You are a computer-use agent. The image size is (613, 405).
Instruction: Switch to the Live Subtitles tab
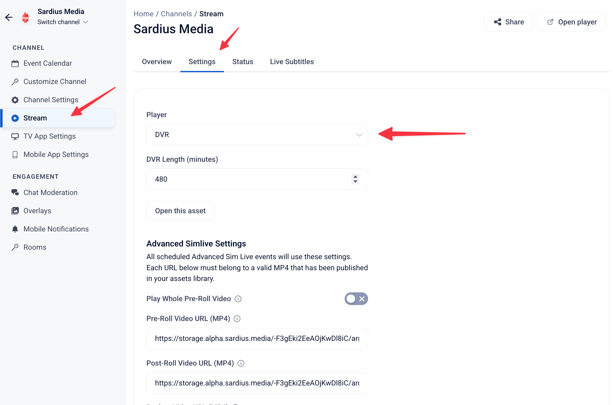click(292, 62)
